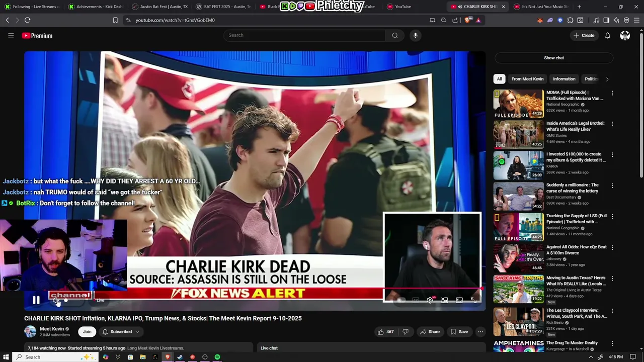Open more actions ellipsis under the video
Image resolution: width=644 pixels, height=362 pixels.
pos(480,332)
